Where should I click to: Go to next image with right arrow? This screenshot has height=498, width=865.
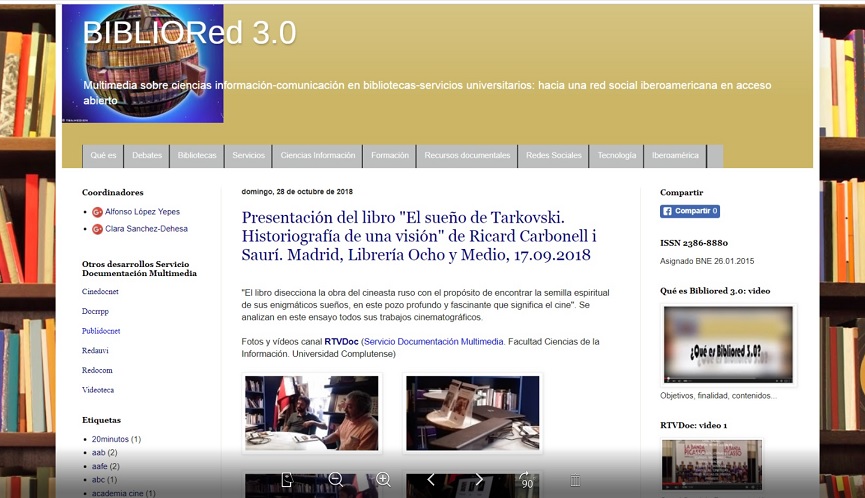(x=479, y=480)
